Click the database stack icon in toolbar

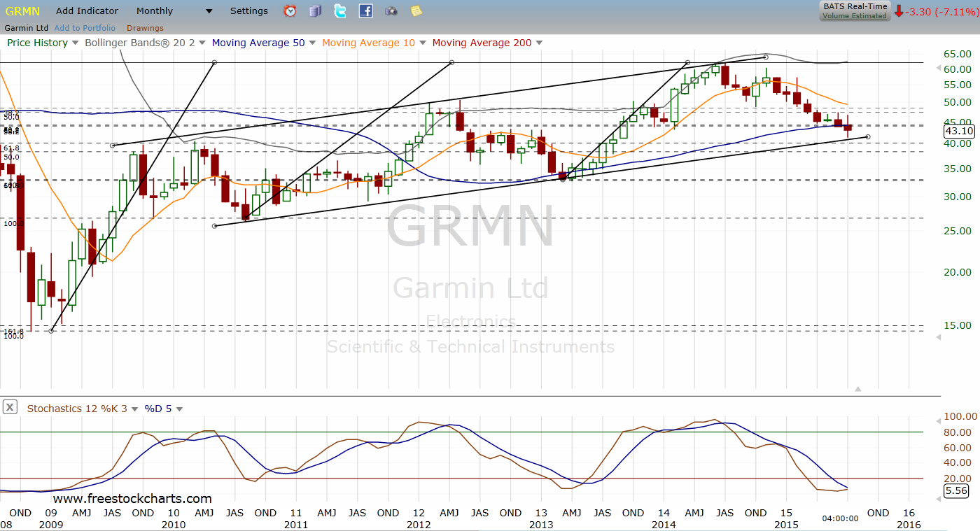[x=315, y=10]
